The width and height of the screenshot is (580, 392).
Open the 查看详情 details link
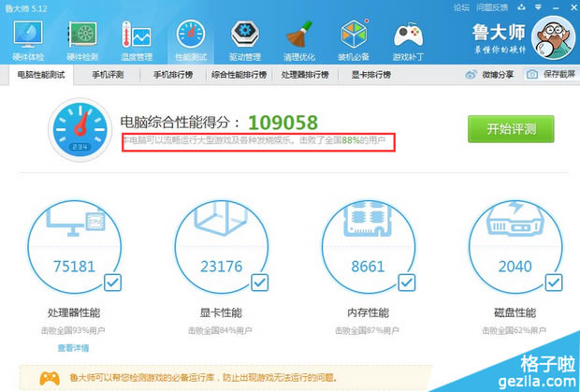73,348
